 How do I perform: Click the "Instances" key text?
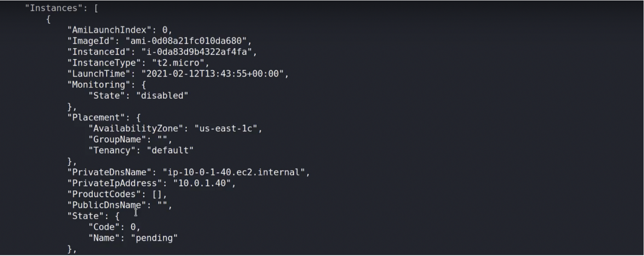pyautogui.click(x=54, y=8)
